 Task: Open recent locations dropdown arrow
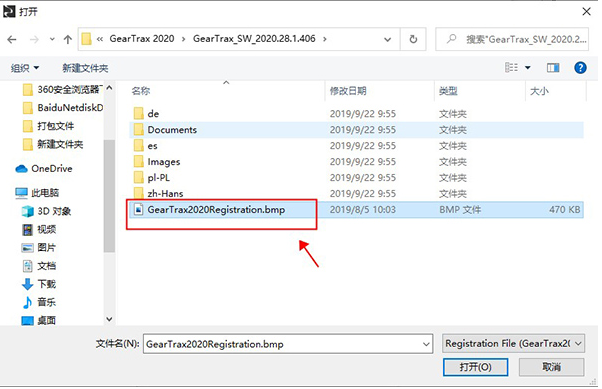click(52, 39)
